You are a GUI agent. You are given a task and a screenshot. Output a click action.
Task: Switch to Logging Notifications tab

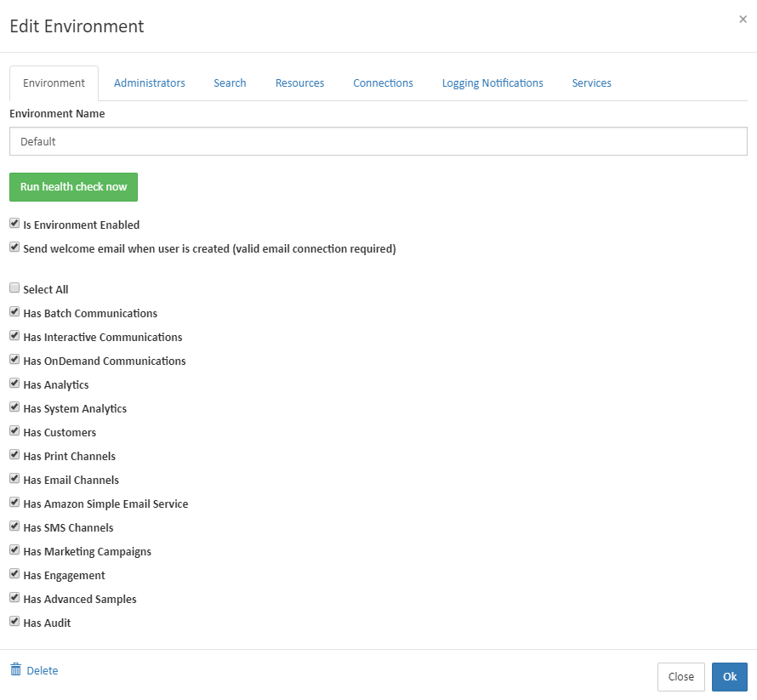pos(492,83)
